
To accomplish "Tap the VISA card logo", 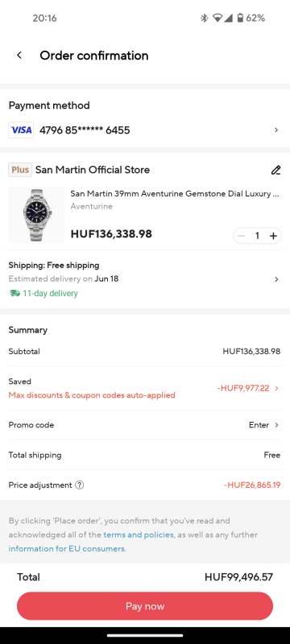I will click(x=21, y=130).
